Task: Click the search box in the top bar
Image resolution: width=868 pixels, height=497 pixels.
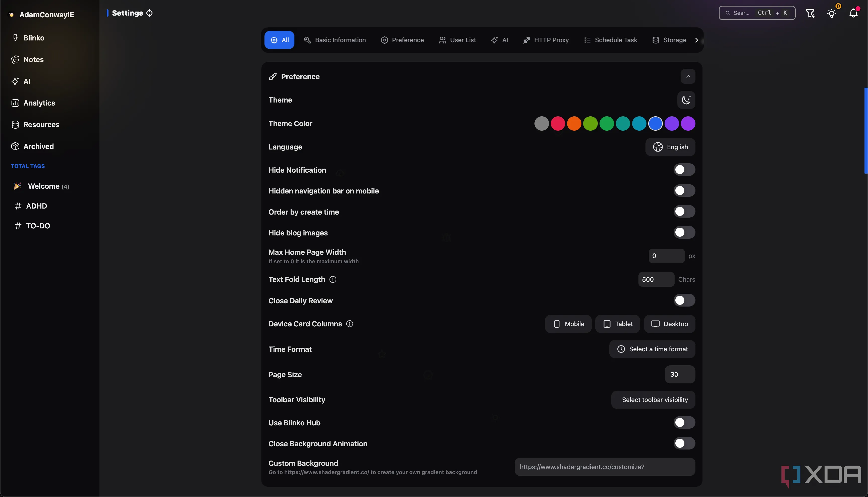Action: (x=757, y=13)
